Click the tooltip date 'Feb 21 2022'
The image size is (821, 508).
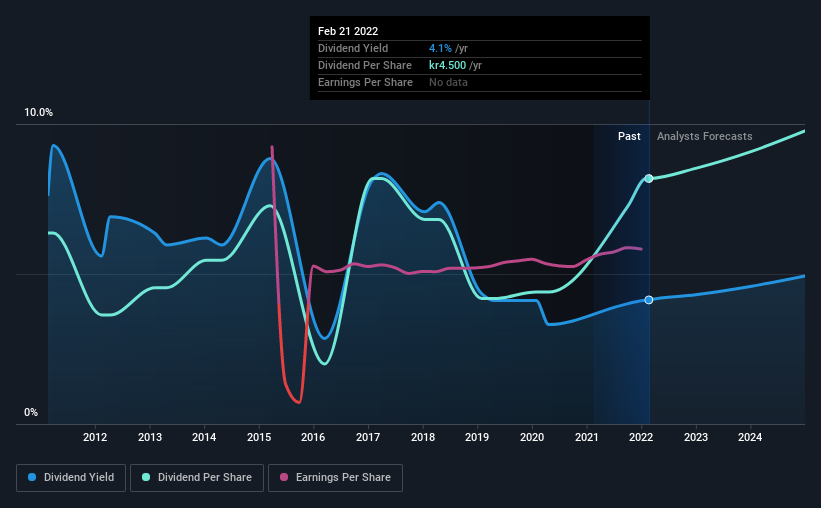click(348, 31)
